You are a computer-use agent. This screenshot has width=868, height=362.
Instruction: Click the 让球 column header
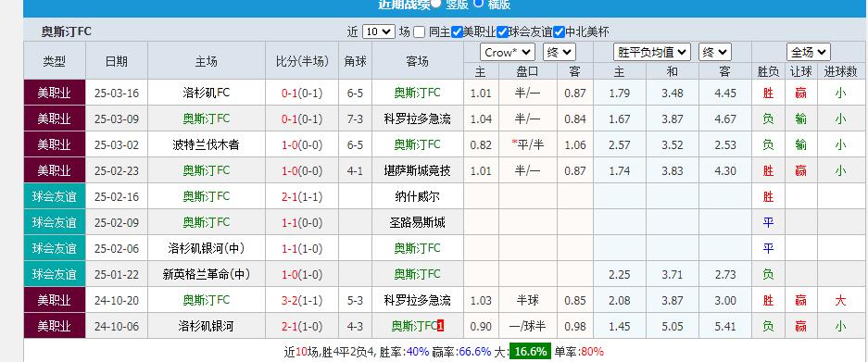800,72
